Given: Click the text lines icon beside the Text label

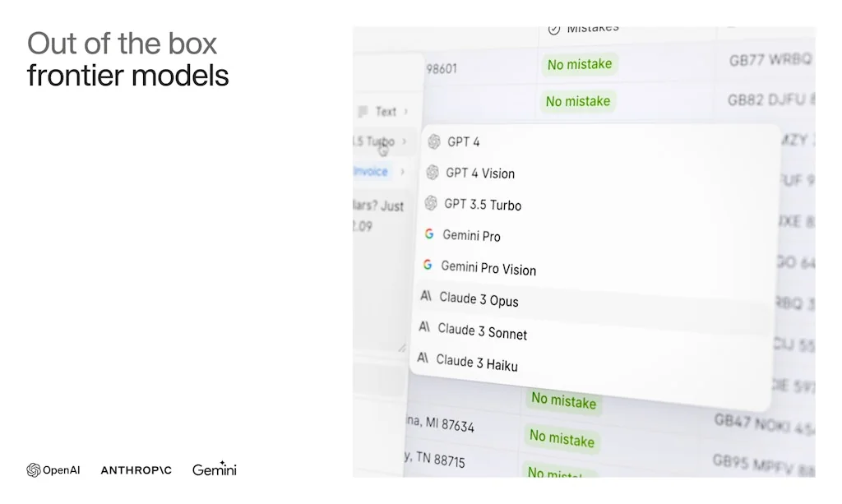Looking at the screenshot, I should [x=363, y=111].
